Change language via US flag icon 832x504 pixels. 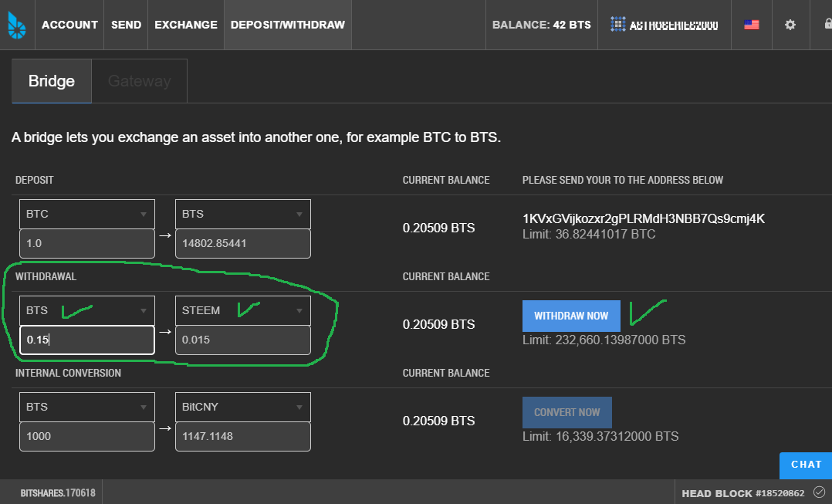tap(752, 25)
